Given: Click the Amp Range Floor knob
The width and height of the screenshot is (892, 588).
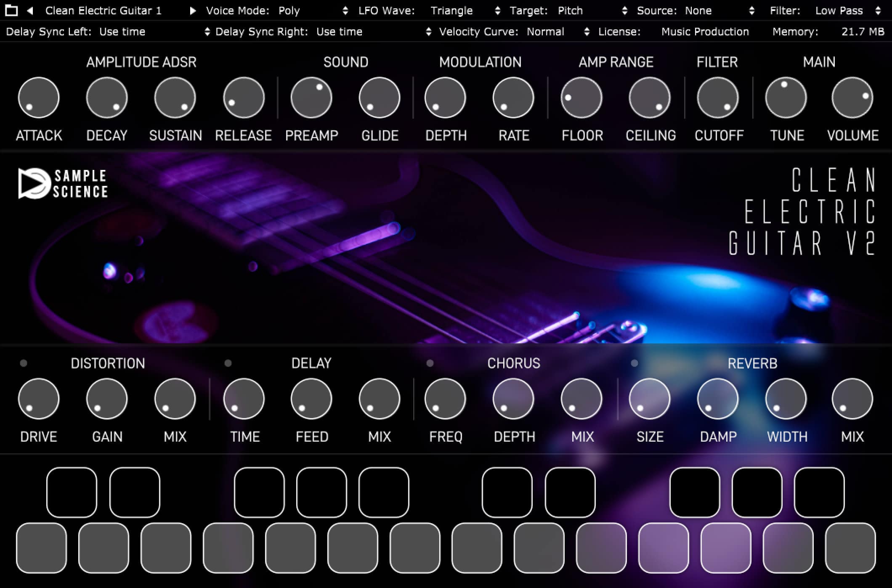Looking at the screenshot, I should point(581,98).
